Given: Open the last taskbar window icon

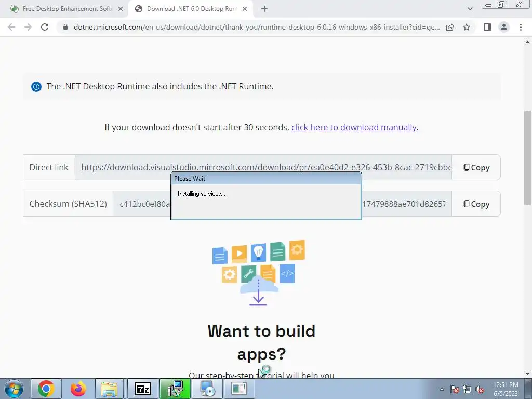Looking at the screenshot, I should click(x=239, y=389).
